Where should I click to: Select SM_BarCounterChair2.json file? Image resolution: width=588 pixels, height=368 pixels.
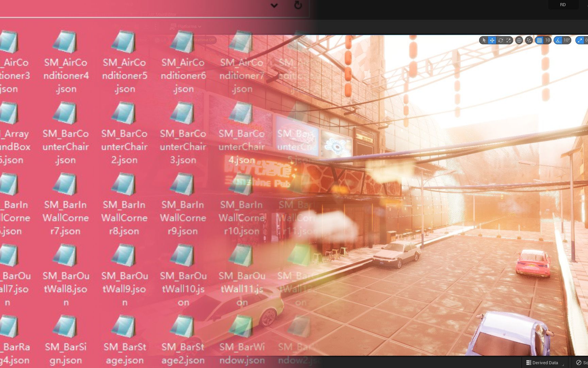(124, 134)
